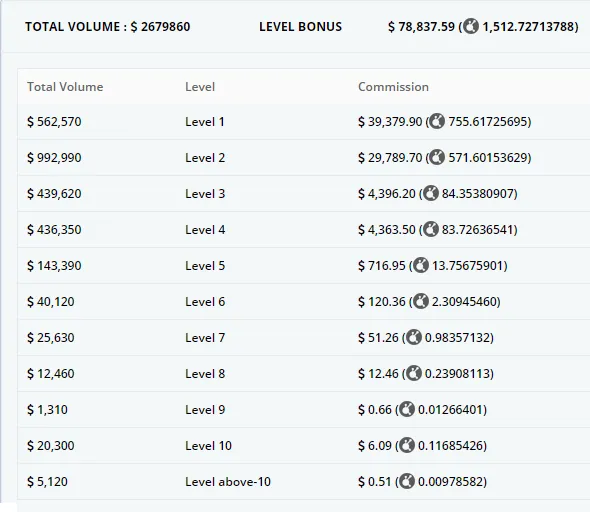Click the coin icon in Level 1 commission
590x512 pixels.
pos(437,122)
